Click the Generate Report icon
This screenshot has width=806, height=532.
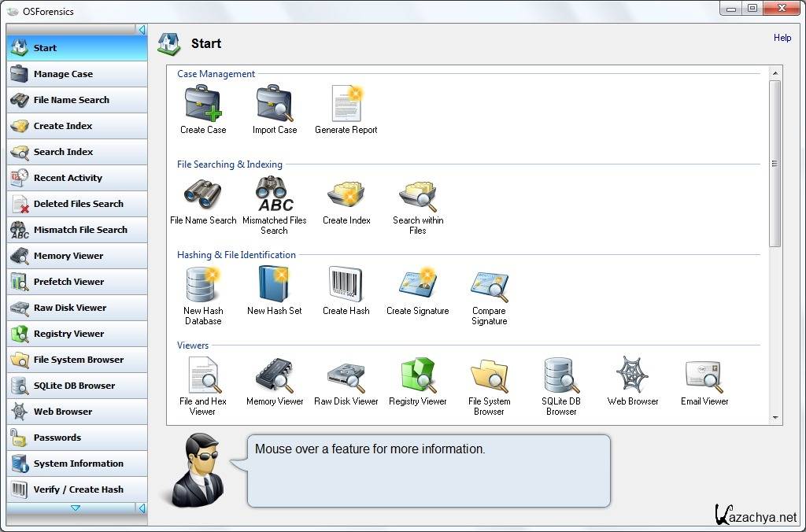(x=346, y=104)
